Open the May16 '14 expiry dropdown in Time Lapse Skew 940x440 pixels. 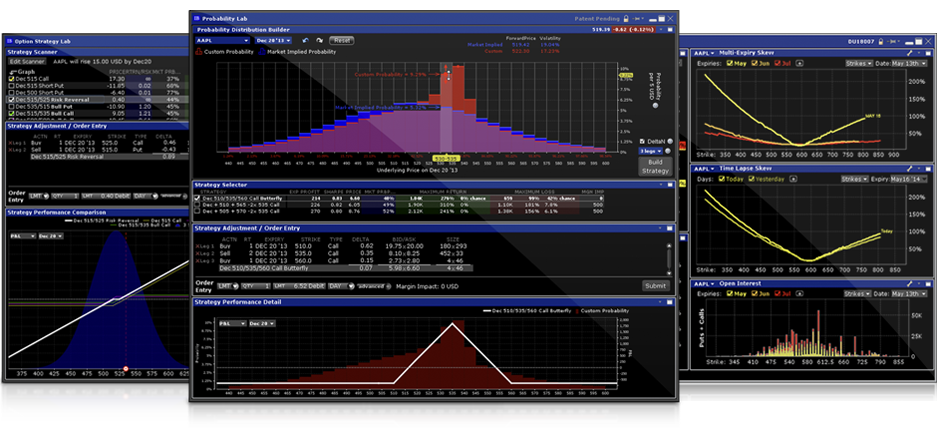pyautogui.click(x=909, y=179)
